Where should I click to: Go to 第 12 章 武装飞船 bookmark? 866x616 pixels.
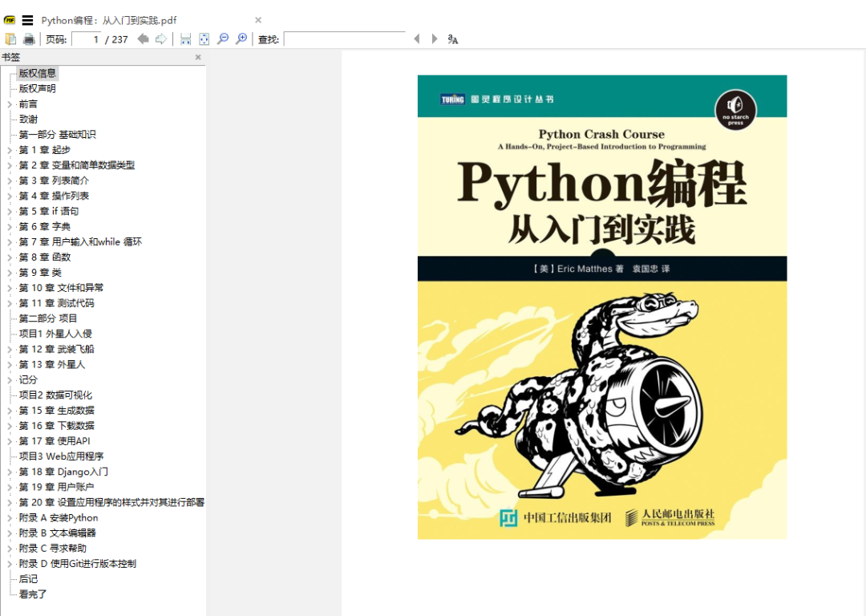(x=56, y=349)
